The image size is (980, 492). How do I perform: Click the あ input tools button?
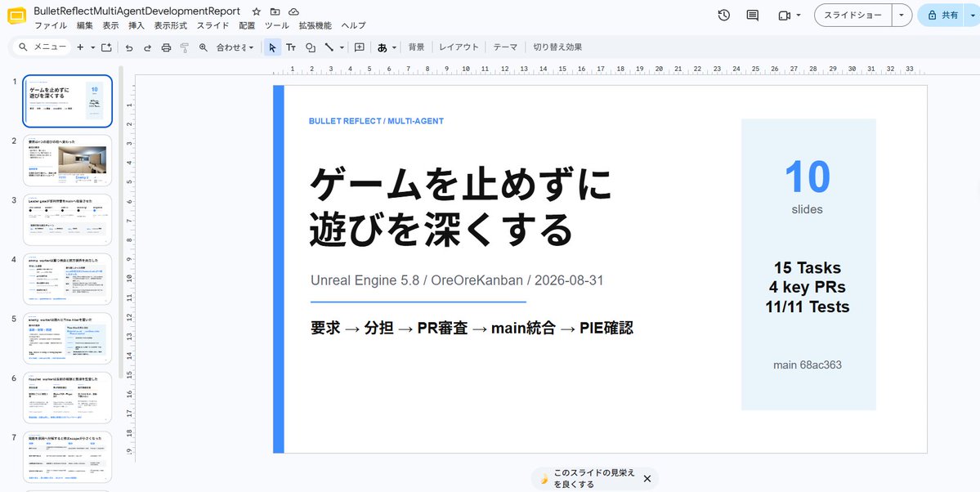coord(383,47)
